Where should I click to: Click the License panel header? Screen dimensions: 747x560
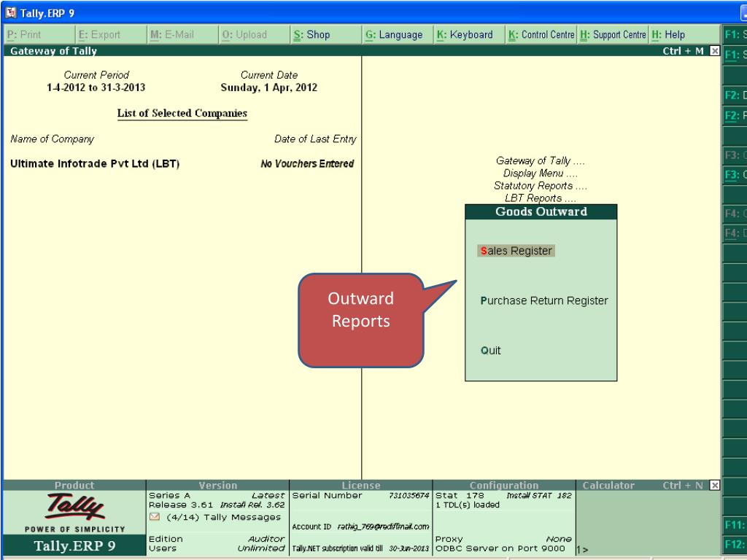[360, 485]
